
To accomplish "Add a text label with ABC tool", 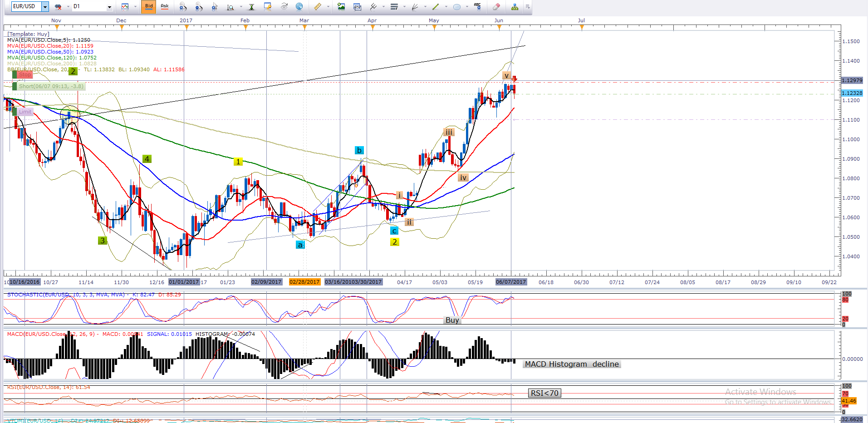I will pos(477,7).
